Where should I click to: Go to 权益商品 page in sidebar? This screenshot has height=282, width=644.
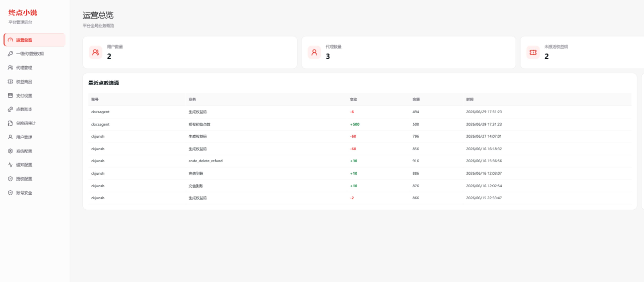(x=34, y=82)
